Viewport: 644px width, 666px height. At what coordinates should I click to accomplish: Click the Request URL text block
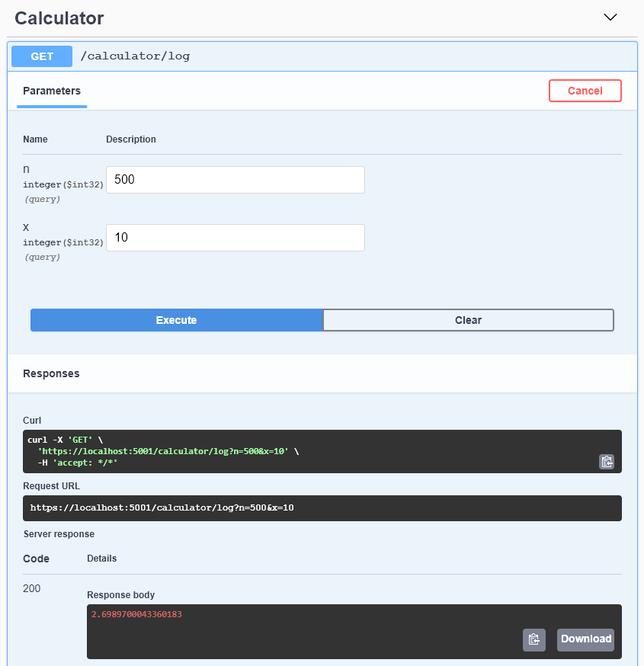click(x=162, y=508)
